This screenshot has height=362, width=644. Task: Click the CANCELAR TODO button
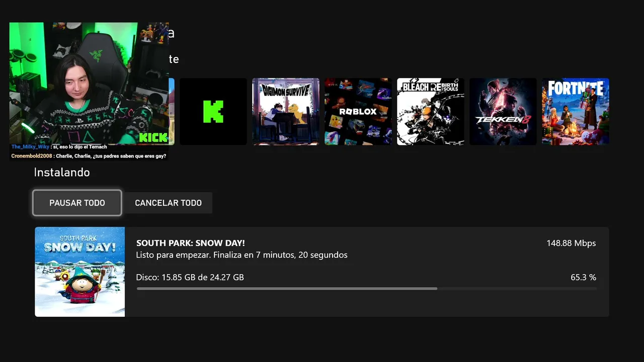coord(168,203)
